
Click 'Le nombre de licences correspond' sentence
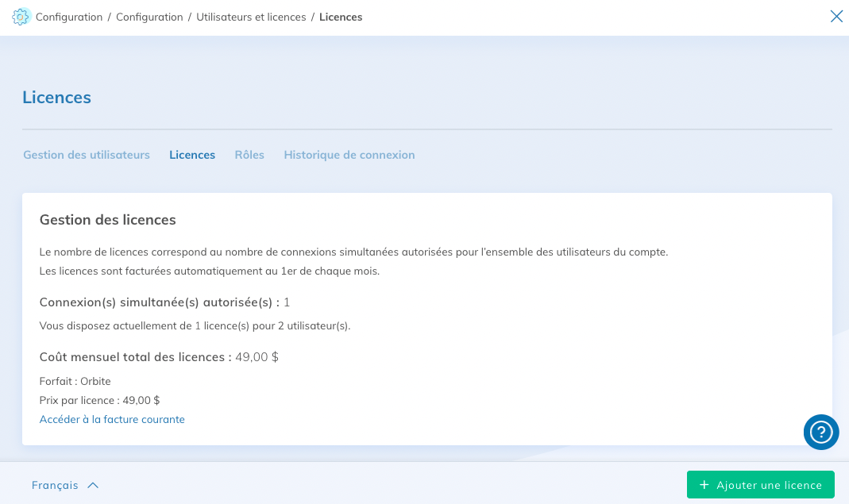[x=353, y=252]
